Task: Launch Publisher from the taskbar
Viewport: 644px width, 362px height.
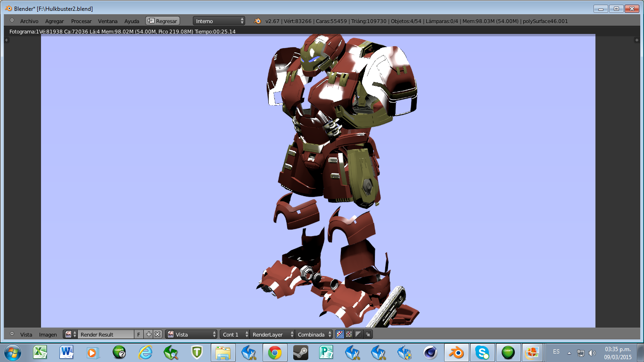Action: tap(327, 352)
